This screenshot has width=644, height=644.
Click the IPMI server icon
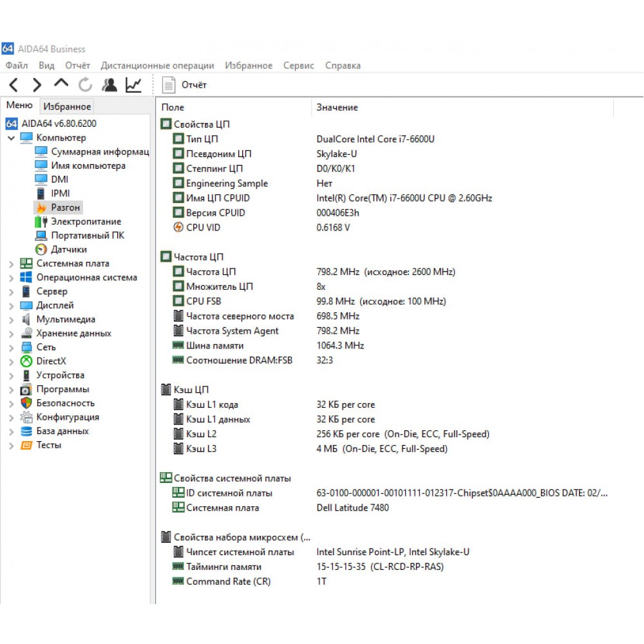click(x=41, y=193)
